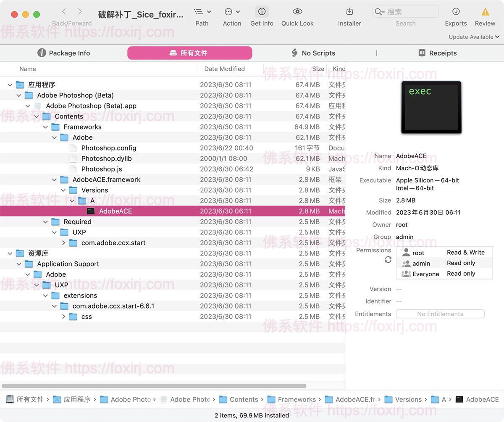The image size is (504, 422).
Task: Click the exec preview thumbnail for AdobeACE
Action: tap(431, 107)
